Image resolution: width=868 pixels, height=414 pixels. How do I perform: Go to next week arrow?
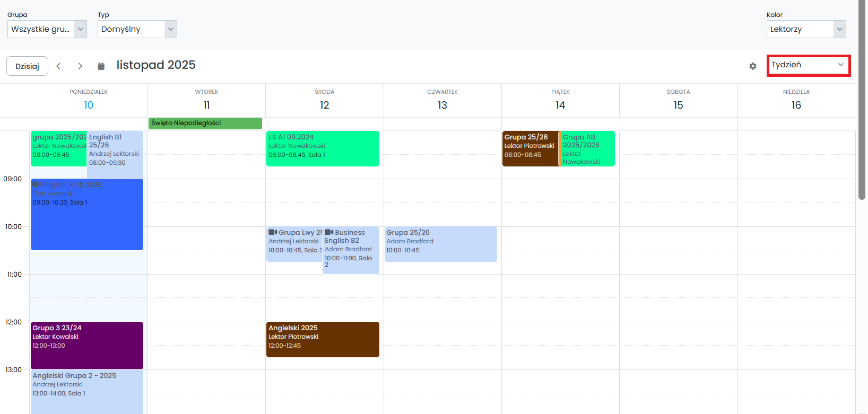pyautogui.click(x=80, y=66)
